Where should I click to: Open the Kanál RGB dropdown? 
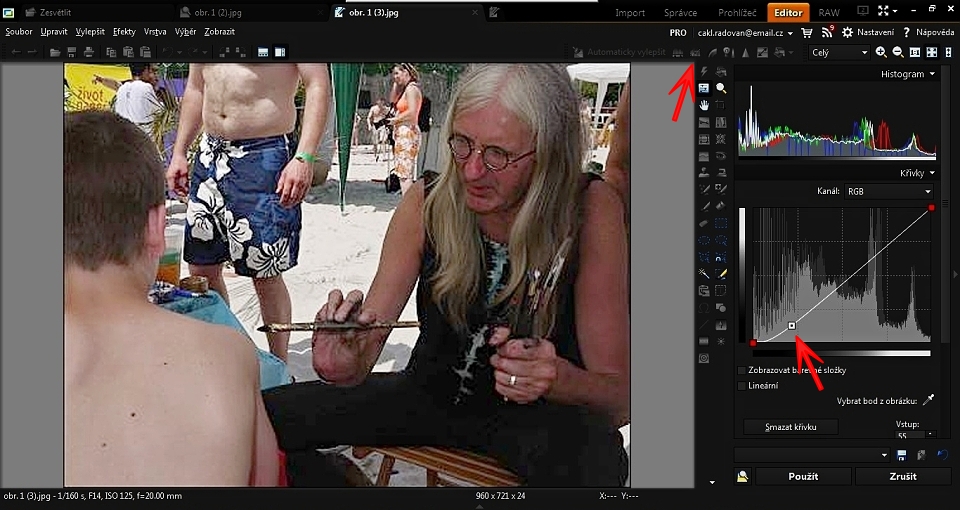pos(887,191)
